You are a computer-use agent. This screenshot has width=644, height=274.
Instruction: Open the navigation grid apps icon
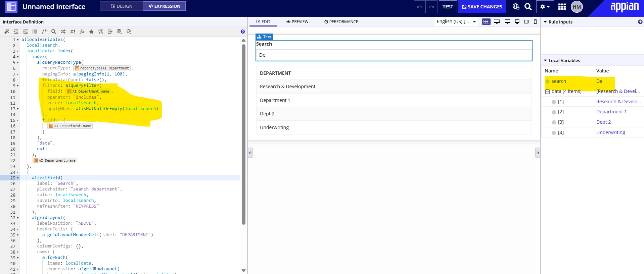(562, 7)
